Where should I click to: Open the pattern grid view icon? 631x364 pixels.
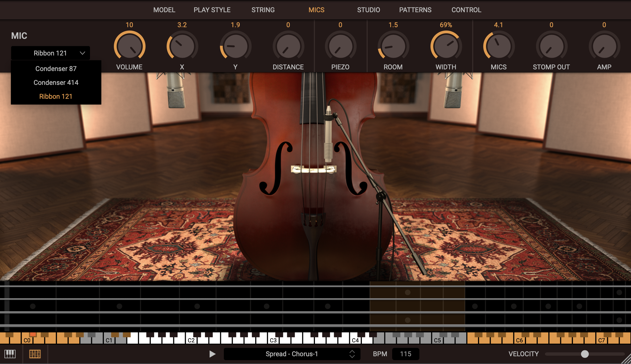pos(35,354)
